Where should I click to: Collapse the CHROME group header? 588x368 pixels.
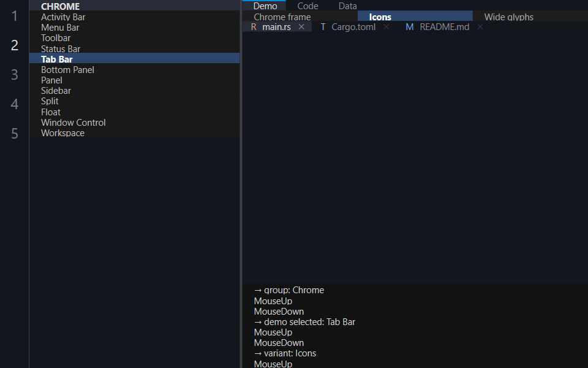coord(134,6)
